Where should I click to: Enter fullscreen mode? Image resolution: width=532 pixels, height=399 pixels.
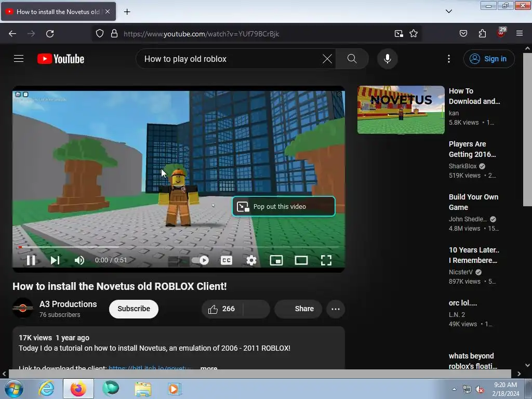326,260
